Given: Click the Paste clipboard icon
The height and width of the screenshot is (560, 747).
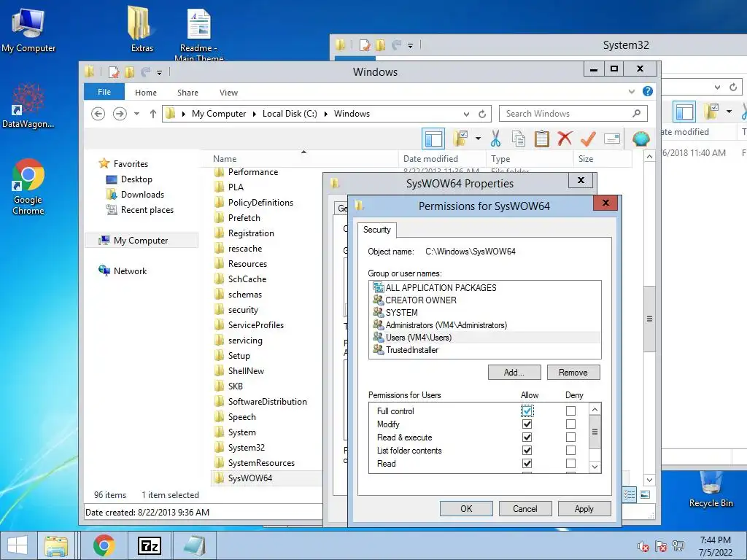Looking at the screenshot, I should pos(542,139).
